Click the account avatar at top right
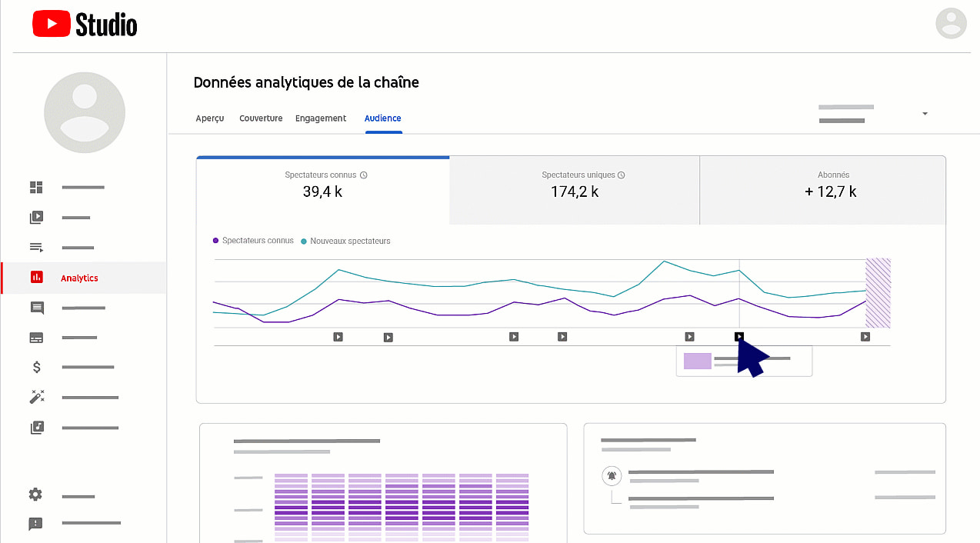This screenshot has height=543, width=980. tap(951, 23)
